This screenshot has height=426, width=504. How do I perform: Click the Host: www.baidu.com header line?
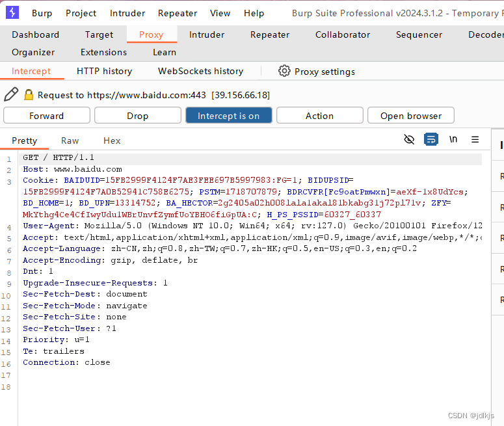coord(72,169)
